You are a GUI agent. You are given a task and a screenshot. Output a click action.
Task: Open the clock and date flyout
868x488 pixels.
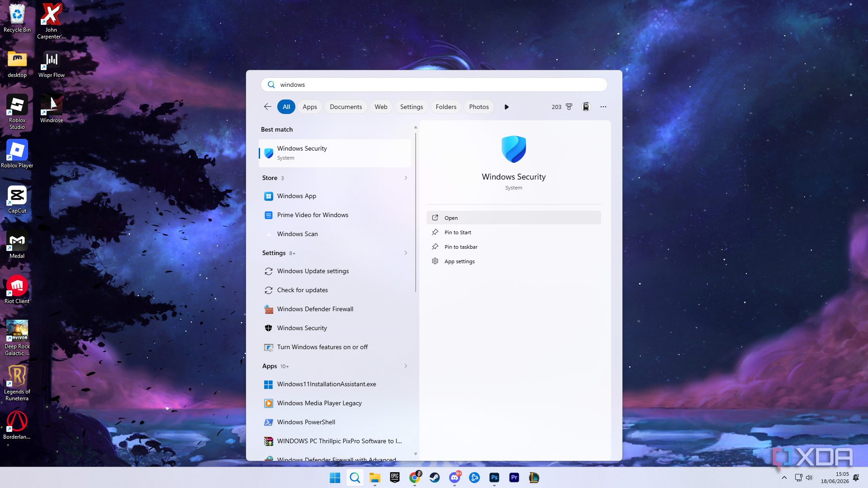pyautogui.click(x=835, y=478)
